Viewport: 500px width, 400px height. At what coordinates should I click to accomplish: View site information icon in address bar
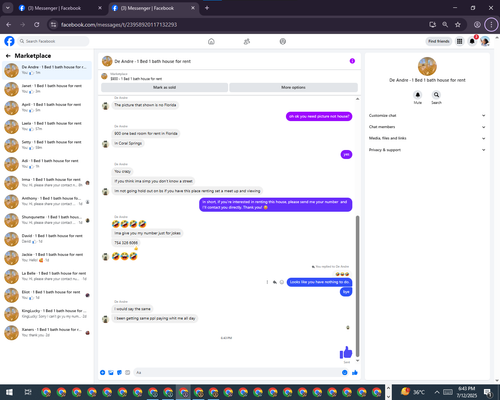pos(53,24)
